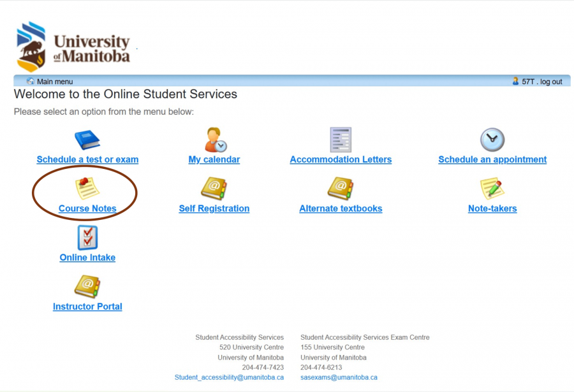Click Main menu in the top bar
Image resolution: width=574 pixels, height=392 pixels.
coord(54,82)
